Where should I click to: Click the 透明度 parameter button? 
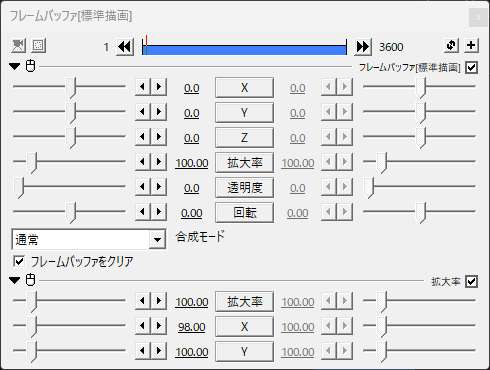pos(245,188)
